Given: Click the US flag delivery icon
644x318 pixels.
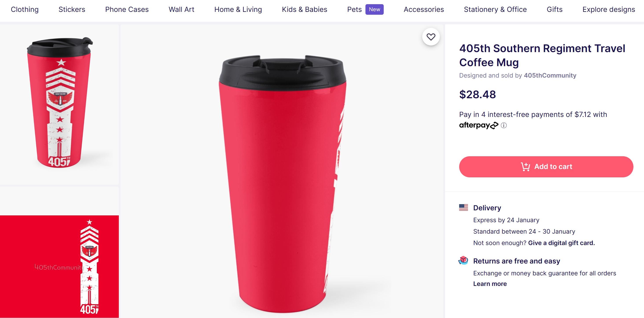Looking at the screenshot, I should pos(463,207).
